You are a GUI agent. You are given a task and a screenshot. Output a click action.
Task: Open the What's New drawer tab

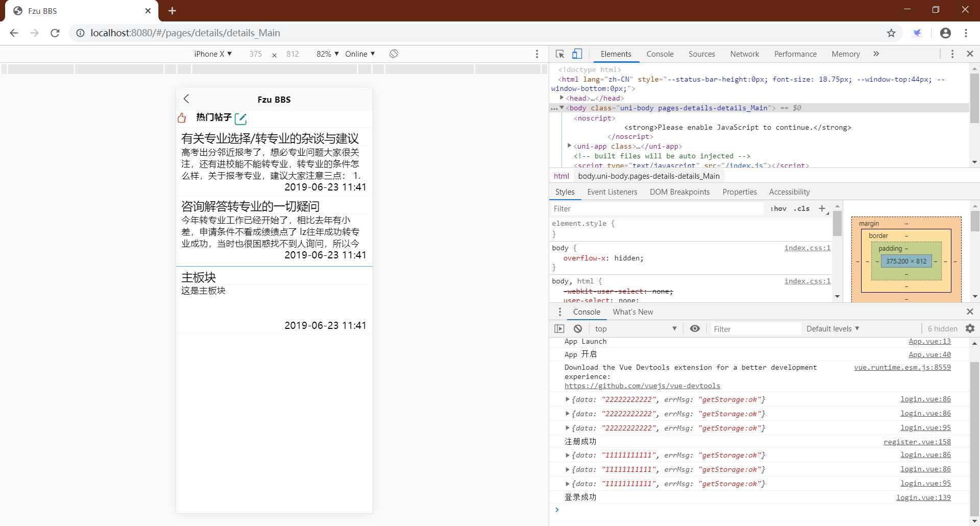[633, 312]
